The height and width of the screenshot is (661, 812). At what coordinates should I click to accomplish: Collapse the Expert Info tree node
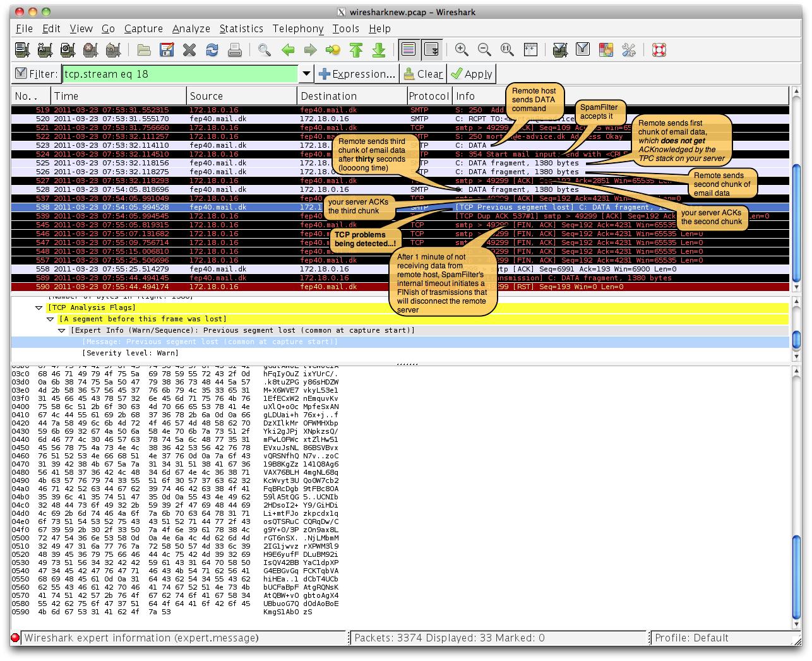pos(62,331)
